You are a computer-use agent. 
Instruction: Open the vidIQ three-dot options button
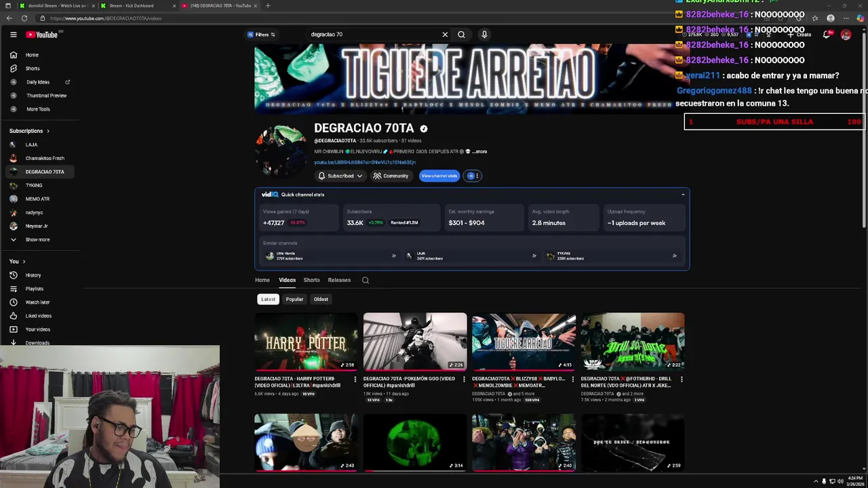click(473, 176)
